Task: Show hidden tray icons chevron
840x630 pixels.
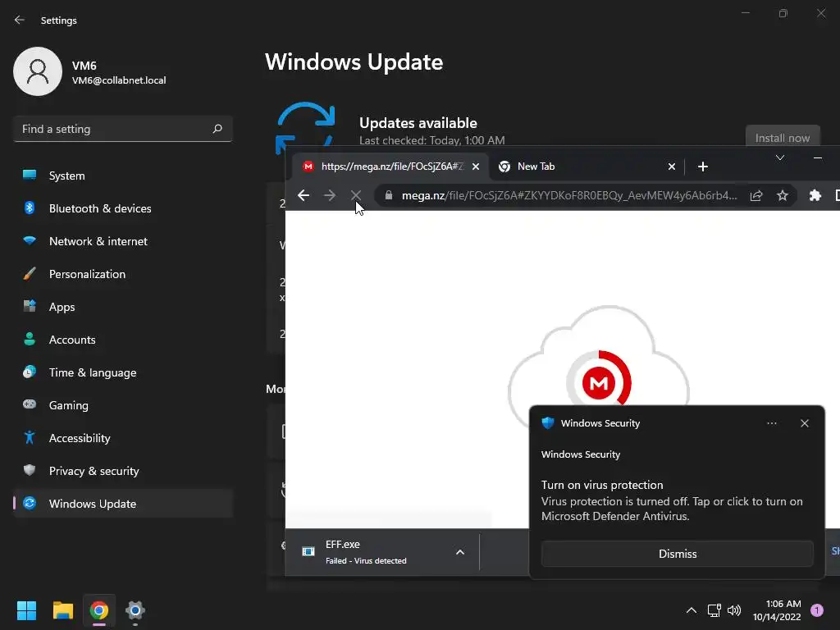Action: (x=692, y=610)
